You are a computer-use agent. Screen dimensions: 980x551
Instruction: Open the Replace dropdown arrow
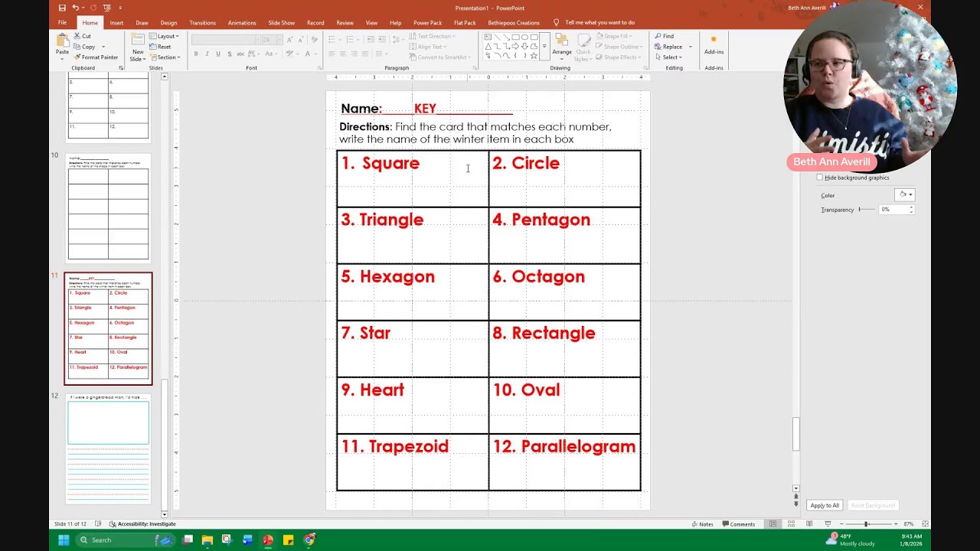pos(690,47)
